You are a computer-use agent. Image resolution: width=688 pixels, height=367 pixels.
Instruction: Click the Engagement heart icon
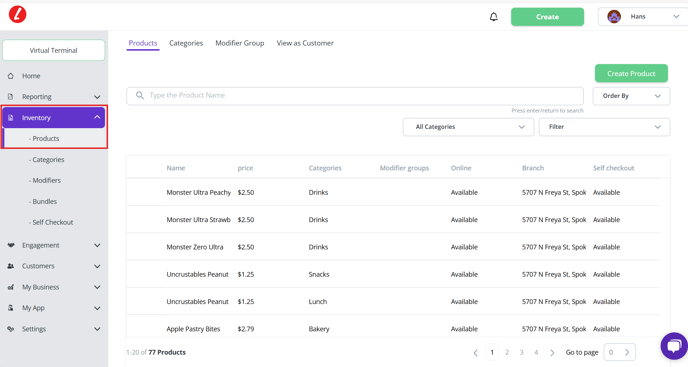(11, 245)
